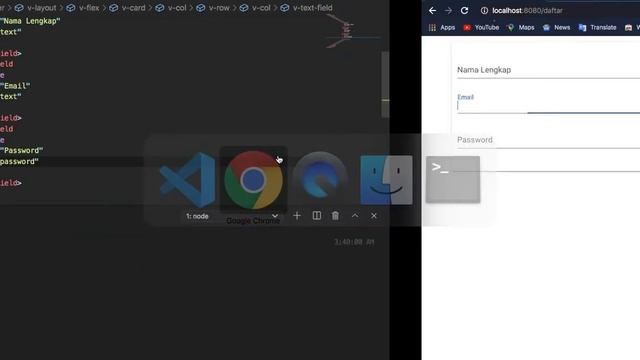Select Google Chrome in the app switcher

253,180
